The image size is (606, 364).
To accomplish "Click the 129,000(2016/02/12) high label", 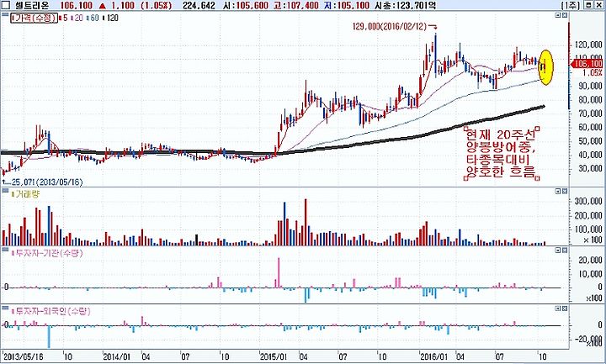I will [390, 27].
